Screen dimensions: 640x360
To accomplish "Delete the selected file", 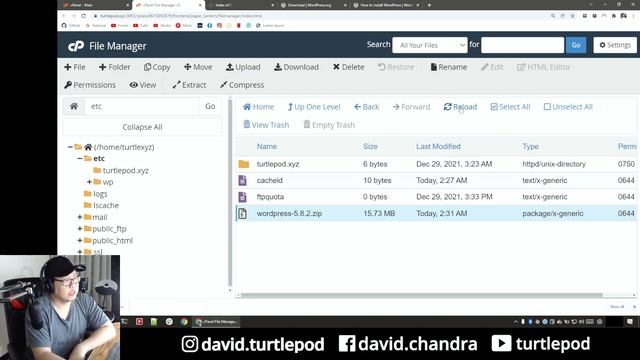I will (x=348, y=67).
